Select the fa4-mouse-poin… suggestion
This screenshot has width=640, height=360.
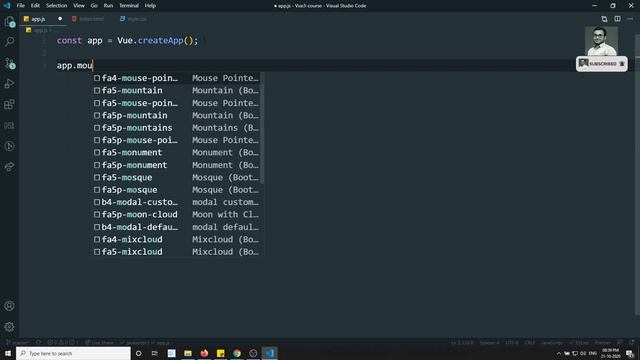tap(176, 78)
